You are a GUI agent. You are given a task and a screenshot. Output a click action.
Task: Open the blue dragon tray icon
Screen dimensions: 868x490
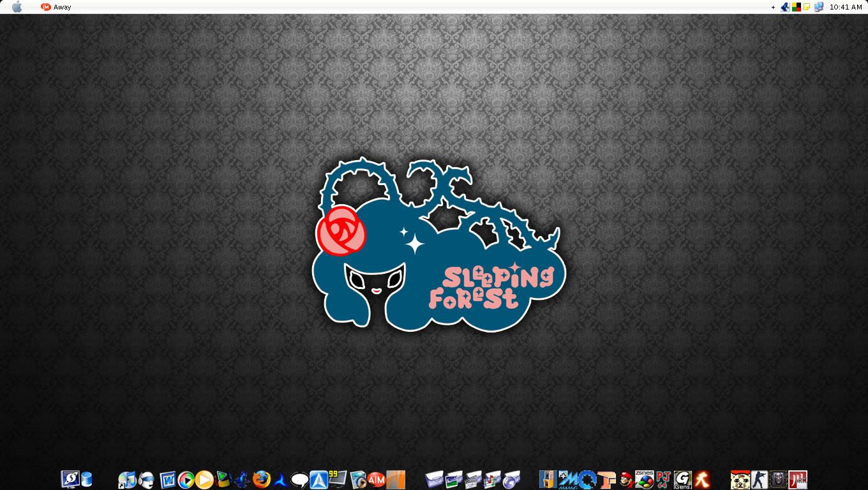[786, 7]
